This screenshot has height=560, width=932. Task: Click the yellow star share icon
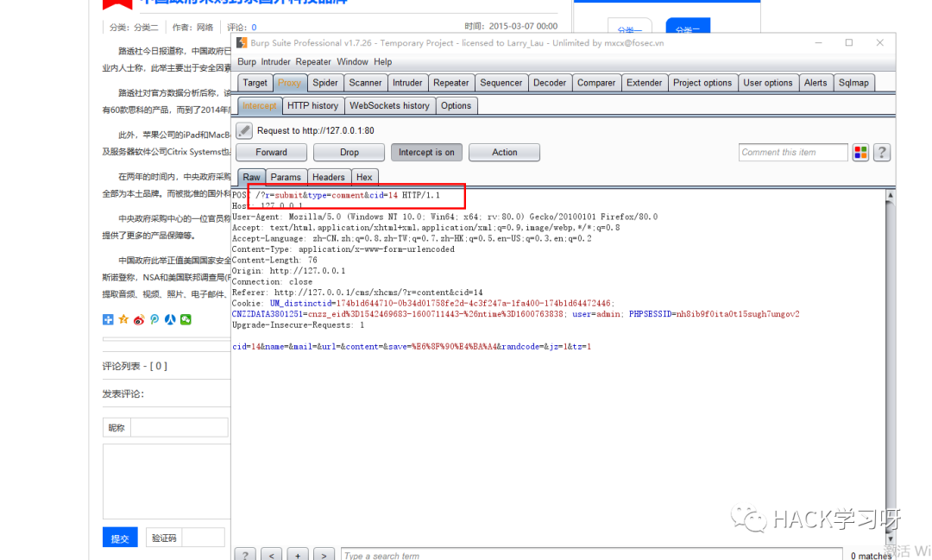[x=123, y=320]
